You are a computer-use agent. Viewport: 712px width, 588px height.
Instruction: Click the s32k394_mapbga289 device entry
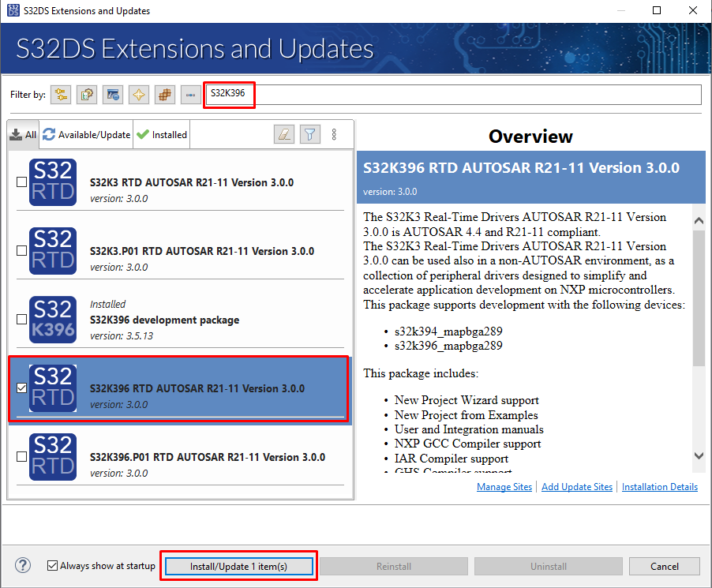click(x=448, y=331)
